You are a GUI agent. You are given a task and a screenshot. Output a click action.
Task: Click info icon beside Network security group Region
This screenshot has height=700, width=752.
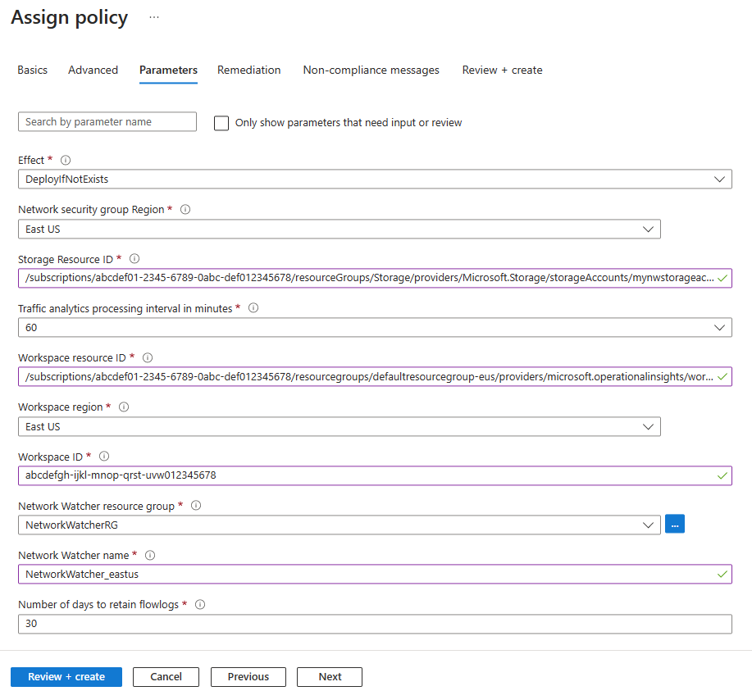185,210
